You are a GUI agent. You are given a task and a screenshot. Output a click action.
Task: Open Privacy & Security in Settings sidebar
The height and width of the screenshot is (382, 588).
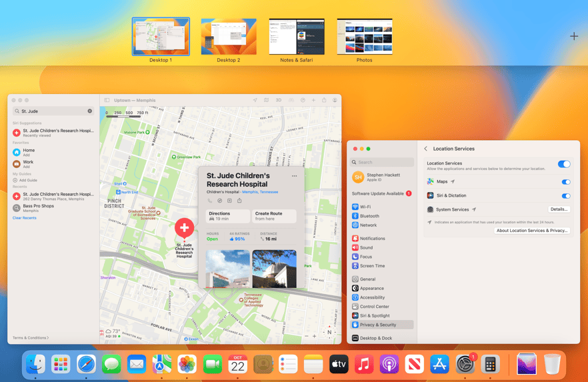(x=382, y=325)
